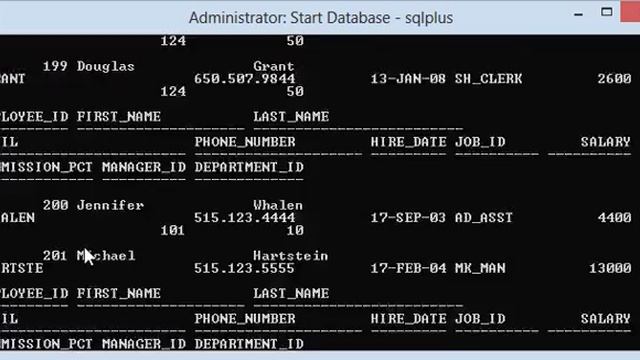Viewport: 640px width, 360px height.
Task: Select first name 'Douglas'
Action: 106,67
